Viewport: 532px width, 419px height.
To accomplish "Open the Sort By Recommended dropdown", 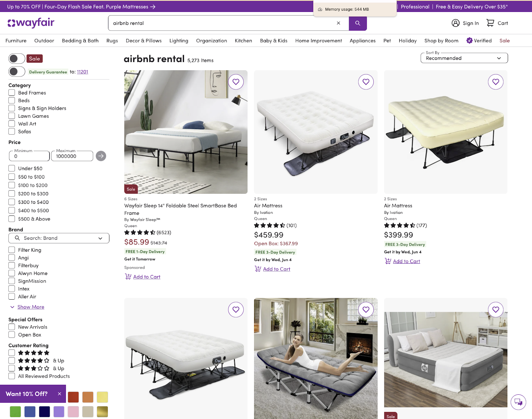I will point(464,58).
